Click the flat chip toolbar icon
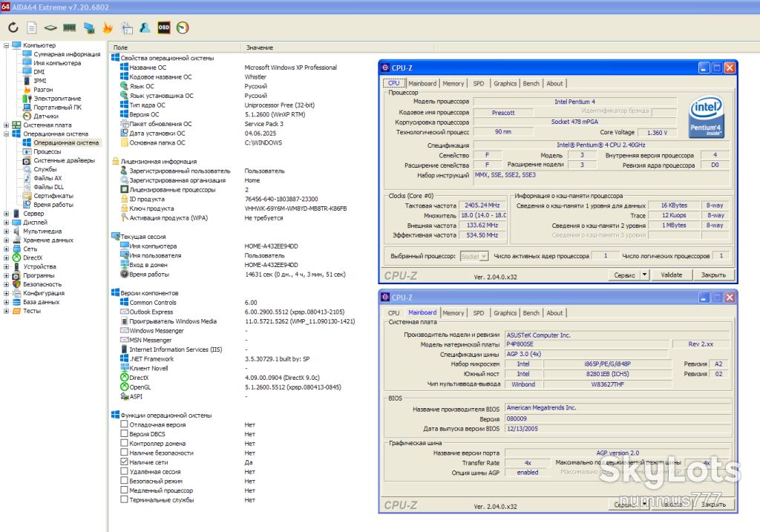This screenshot has height=532, width=760. (x=50, y=27)
